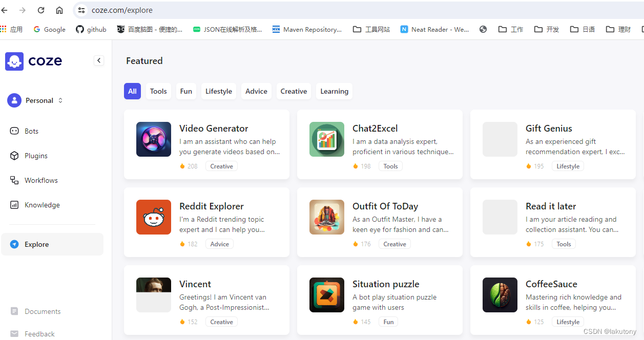Open the Bots sidebar icon

click(x=14, y=131)
